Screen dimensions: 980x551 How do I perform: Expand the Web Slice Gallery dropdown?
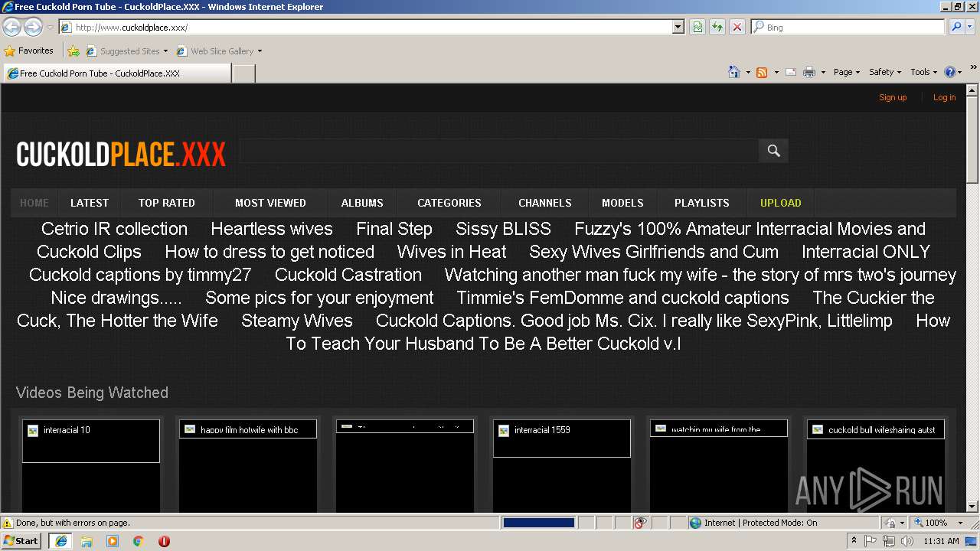pos(260,51)
